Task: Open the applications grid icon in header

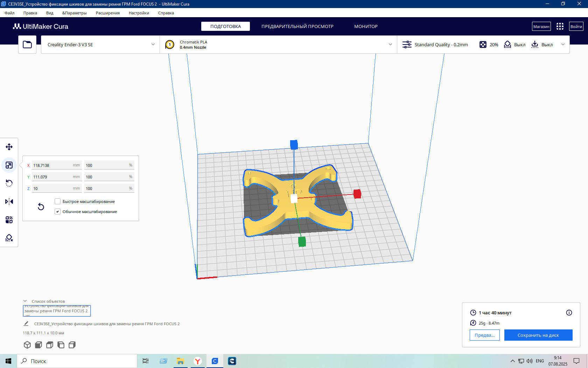Action: point(560,26)
